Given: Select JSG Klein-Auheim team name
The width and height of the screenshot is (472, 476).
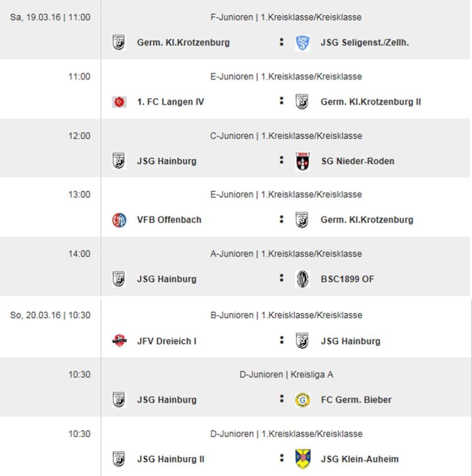Looking at the screenshot, I should [x=360, y=459].
